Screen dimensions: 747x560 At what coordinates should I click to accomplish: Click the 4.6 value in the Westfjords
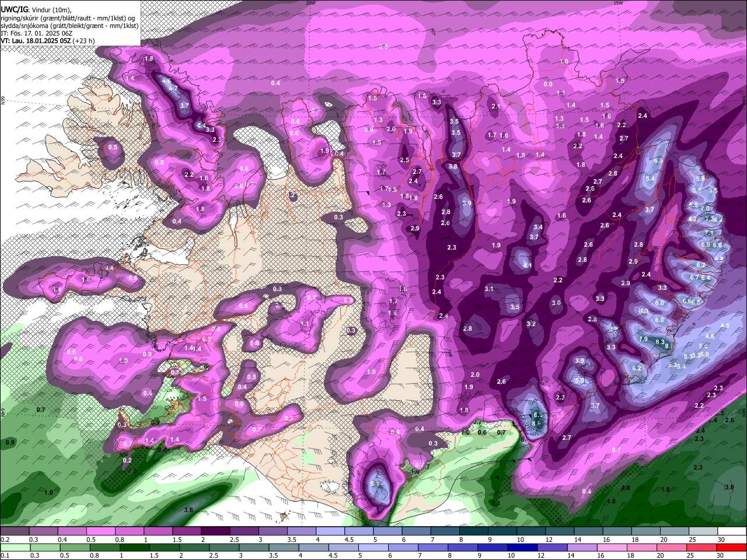[166, 81]
